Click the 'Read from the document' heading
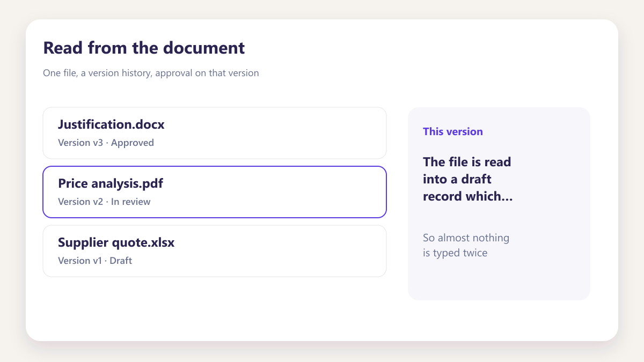Viewport: 644px width, 362px height. tap(144, 48)
